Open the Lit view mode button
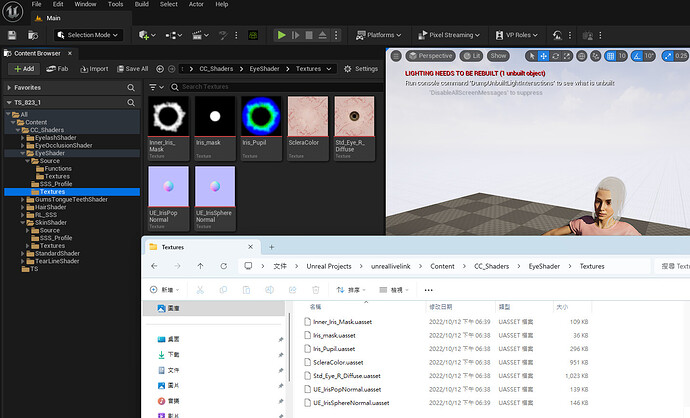Viewport: 690px width, 418px height. point(471,56)
